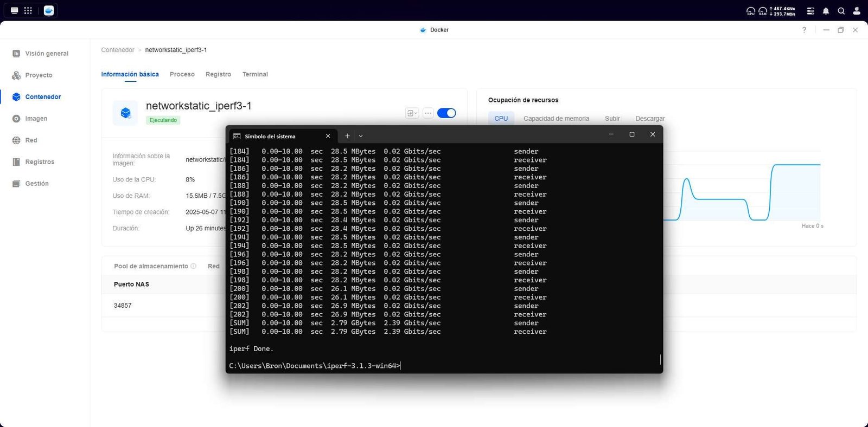Click the Puerto NAS column header
Screen dimensions: 868x427
(x=131, y=284)
